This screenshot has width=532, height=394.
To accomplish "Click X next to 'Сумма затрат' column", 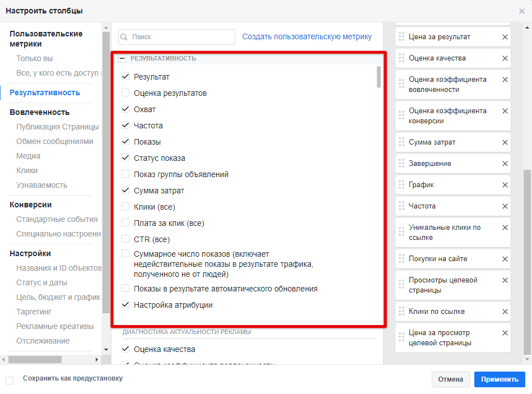I will pyautogui.click(x=505, y=142).
